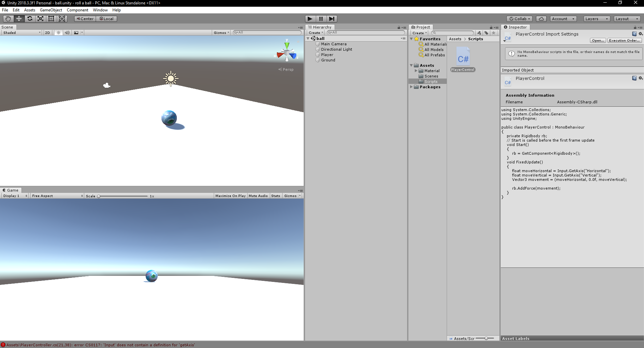Toggle scene lighting sun icon
The height and width of the screenshot is (348, 644).
(58, 33)
